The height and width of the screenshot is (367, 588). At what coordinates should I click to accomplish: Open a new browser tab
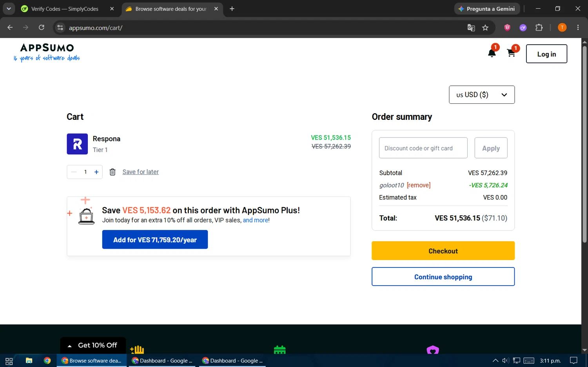click(232, 9)
